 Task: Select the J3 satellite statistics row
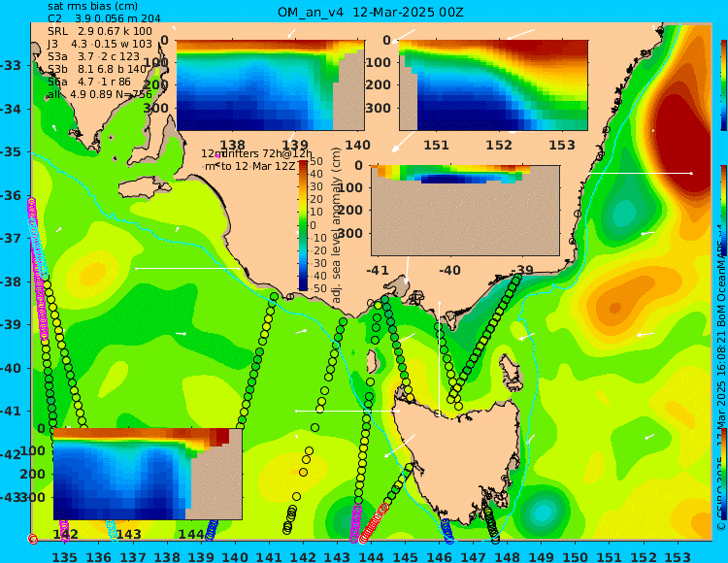click(100, 44)
